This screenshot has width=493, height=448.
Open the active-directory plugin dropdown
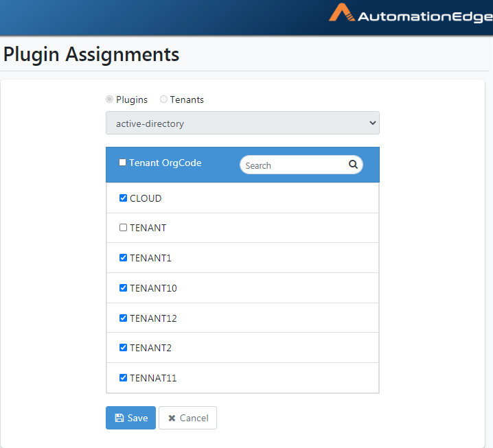tap(242, 123)
